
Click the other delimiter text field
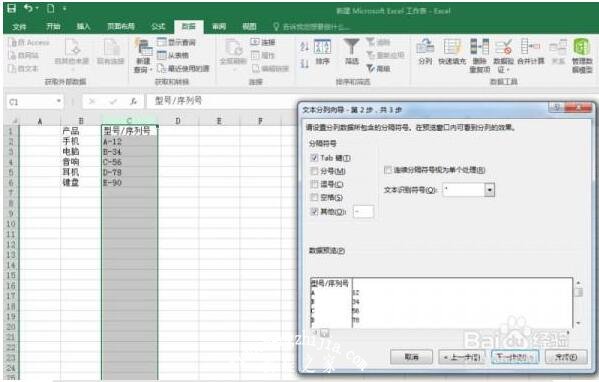click(363, 211)
